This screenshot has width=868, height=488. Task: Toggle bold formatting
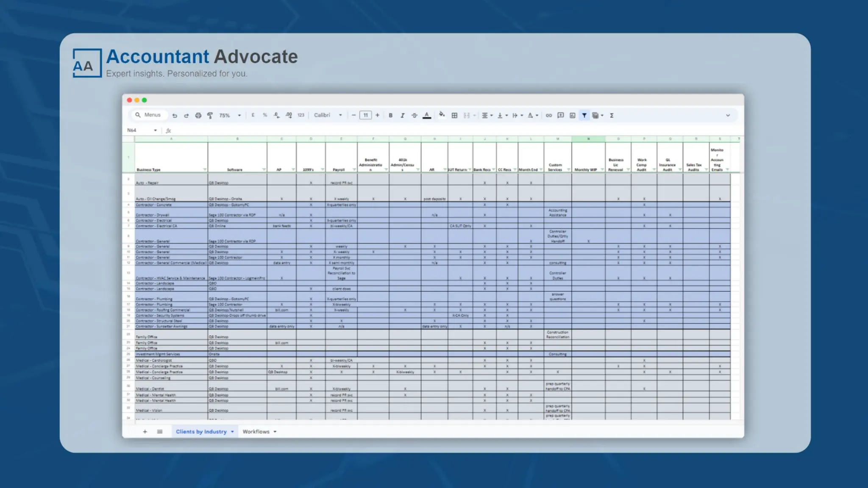[390, 115]
